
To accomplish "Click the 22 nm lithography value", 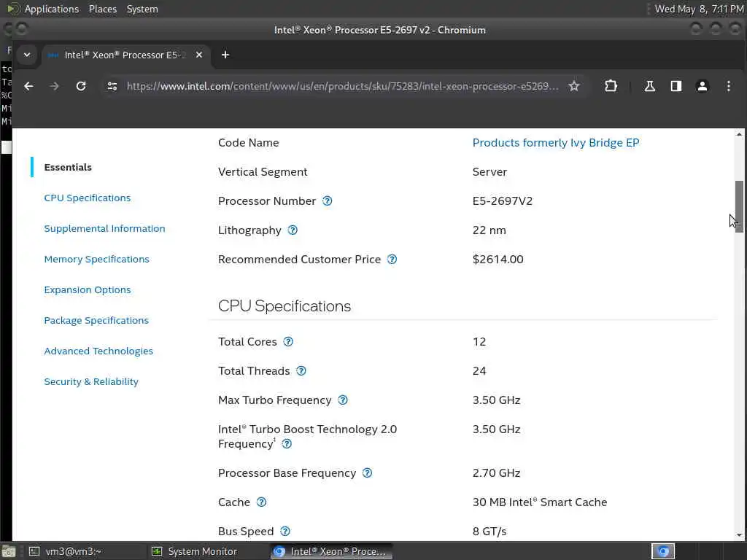I will pyautogui.click(x=489, y=230).
